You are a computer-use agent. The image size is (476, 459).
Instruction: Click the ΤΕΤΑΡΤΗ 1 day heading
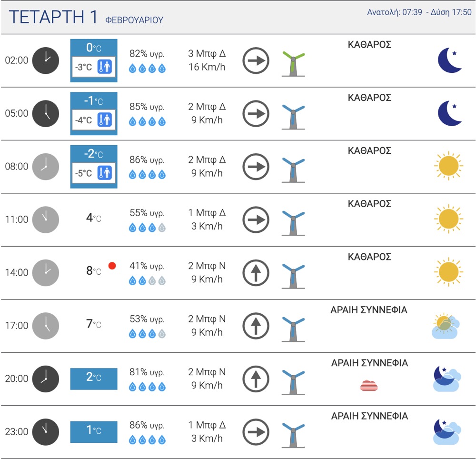[53, 17]
